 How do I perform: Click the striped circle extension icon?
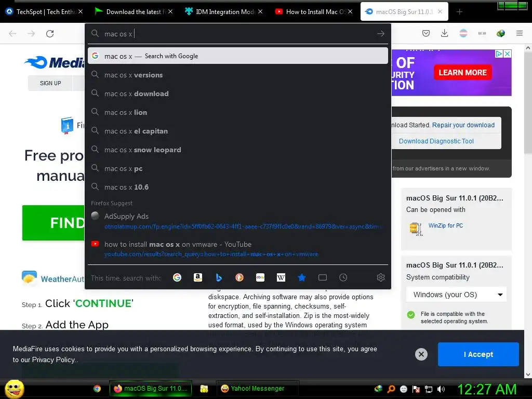463,33
